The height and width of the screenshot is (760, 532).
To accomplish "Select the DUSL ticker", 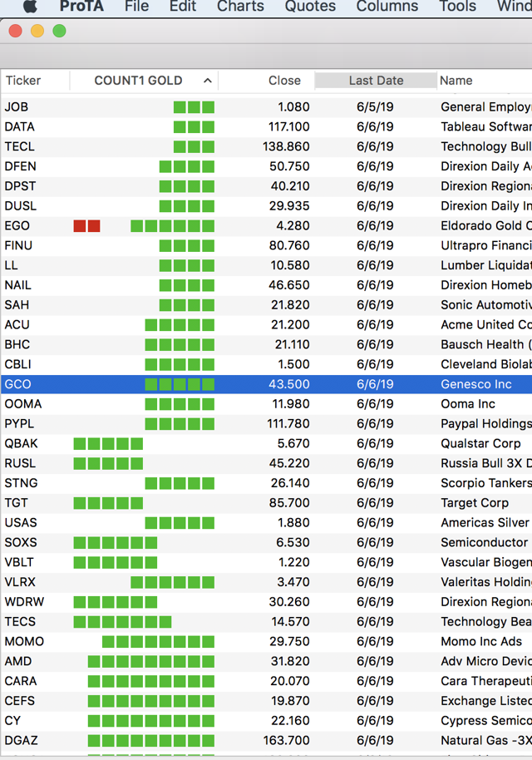I will click(20, 206).
